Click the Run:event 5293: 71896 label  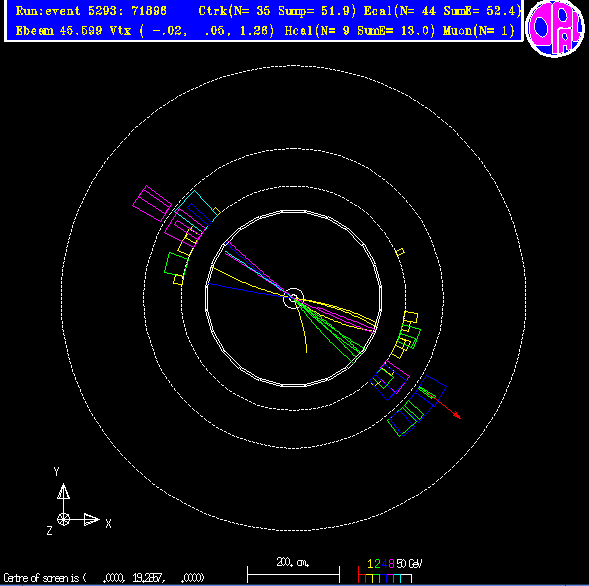tap(91, 11)
